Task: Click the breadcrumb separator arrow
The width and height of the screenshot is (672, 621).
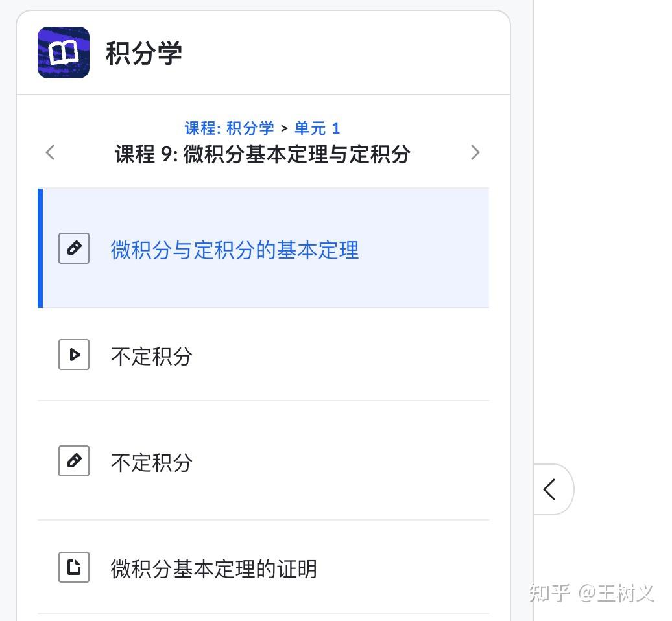Action: tap(284, 128)
